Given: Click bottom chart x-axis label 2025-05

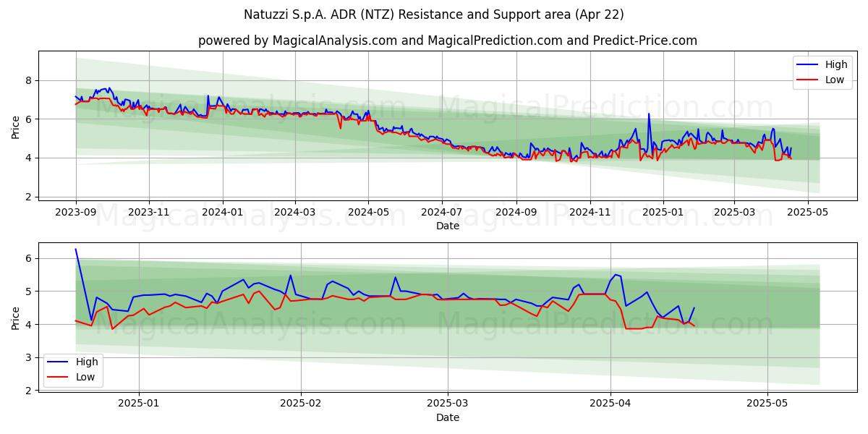Looking at the screenshot, I should pos(767,404).
